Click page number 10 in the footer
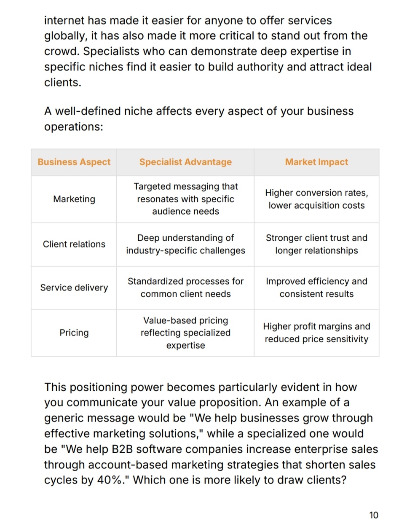Screen dimensions: 399x532 (373, 515)
